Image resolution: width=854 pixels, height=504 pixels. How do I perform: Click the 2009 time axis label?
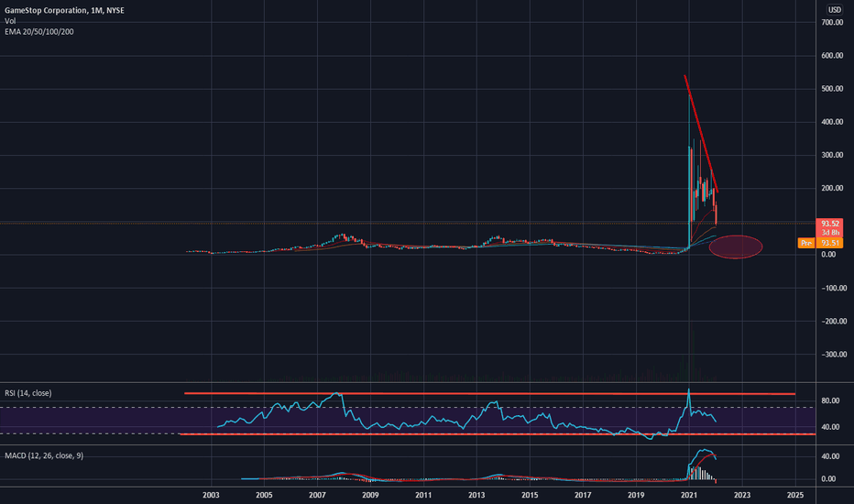coord(370,495)
